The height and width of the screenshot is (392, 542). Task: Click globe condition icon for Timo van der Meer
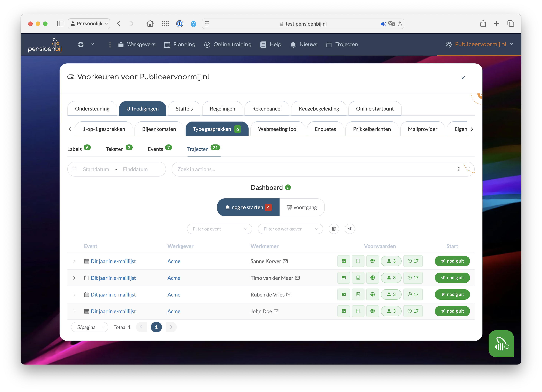372,278
